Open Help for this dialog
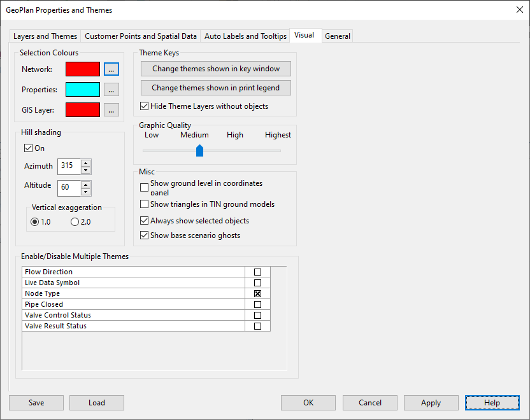 (492, 403)
